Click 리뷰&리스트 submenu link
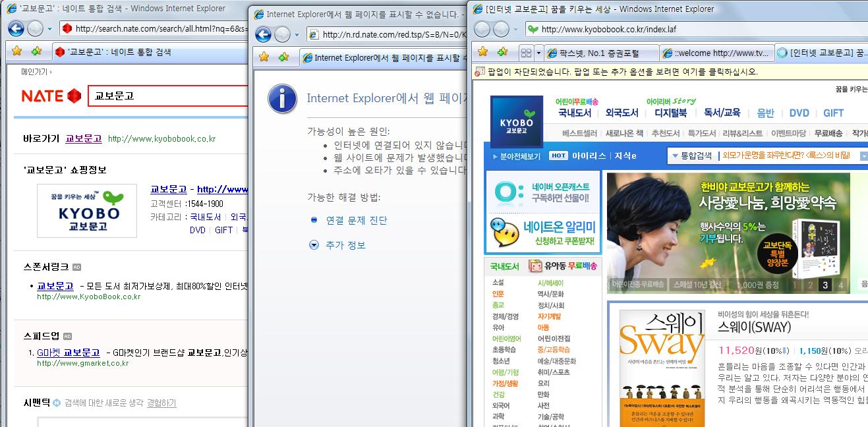The image size is (868, 427). click(x=743, y=133)
